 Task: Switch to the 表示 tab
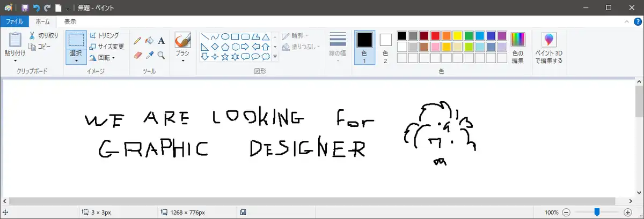click(x=70, y=22)
